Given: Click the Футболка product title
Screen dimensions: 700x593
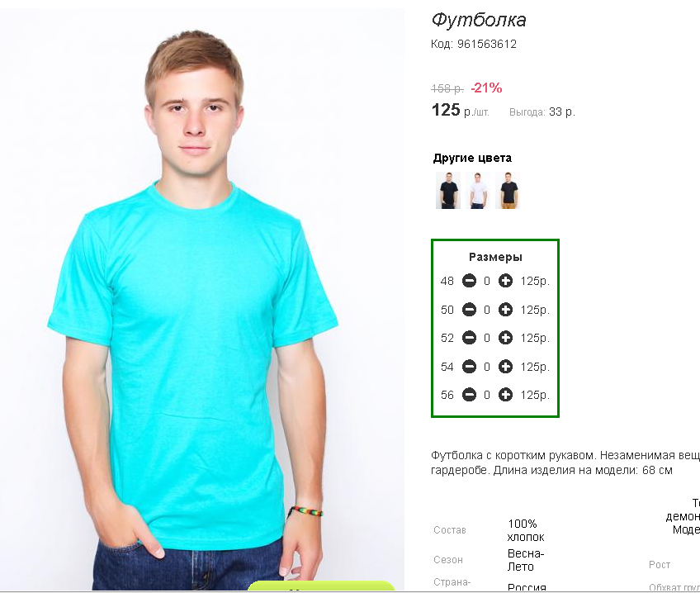Looking at the screenshot, I should 479,20.
